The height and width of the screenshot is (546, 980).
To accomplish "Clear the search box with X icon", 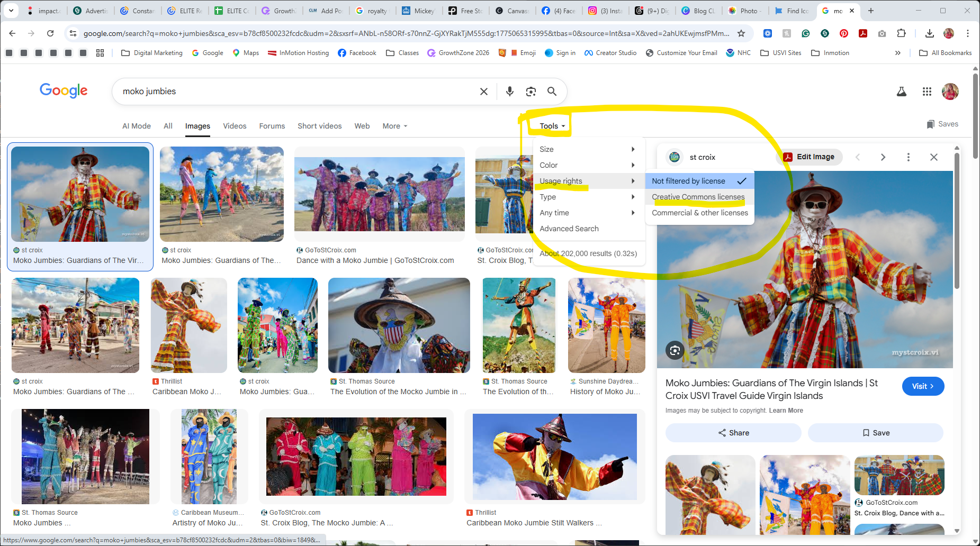I will (483, 92).
